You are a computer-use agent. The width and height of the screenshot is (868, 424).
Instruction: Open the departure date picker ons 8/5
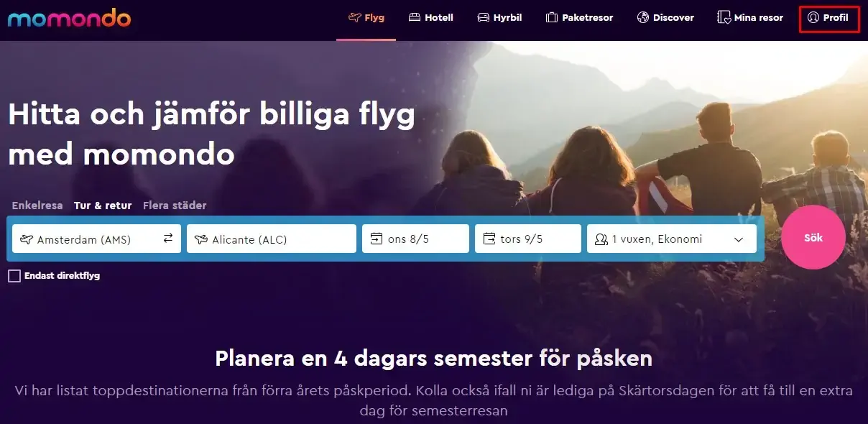point(415,239)
